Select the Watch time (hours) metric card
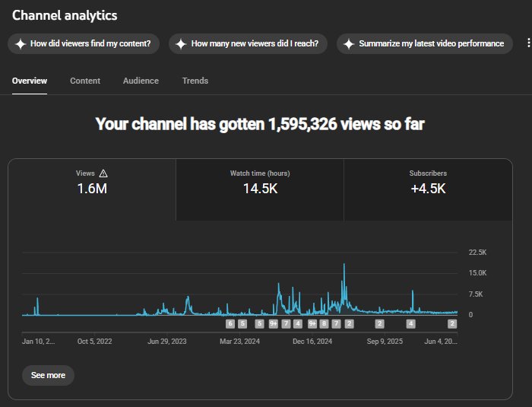Screen dimensions: 532x407 [x=260, y=189]
